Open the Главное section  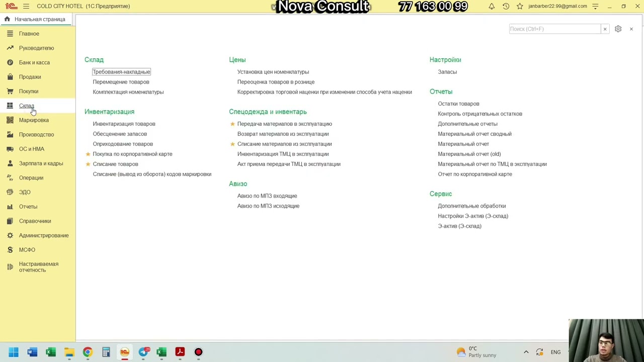[29, 34]
